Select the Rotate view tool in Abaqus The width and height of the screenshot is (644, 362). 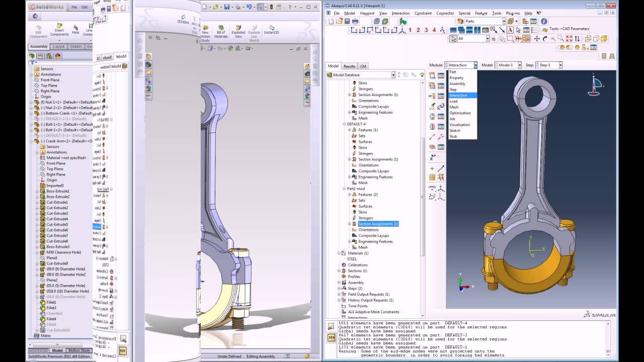545,39
